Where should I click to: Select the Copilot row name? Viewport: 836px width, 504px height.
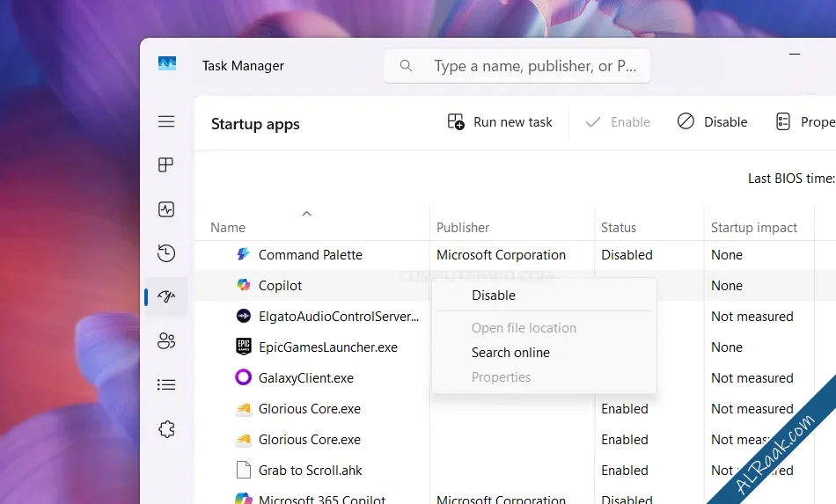[280, 286]
